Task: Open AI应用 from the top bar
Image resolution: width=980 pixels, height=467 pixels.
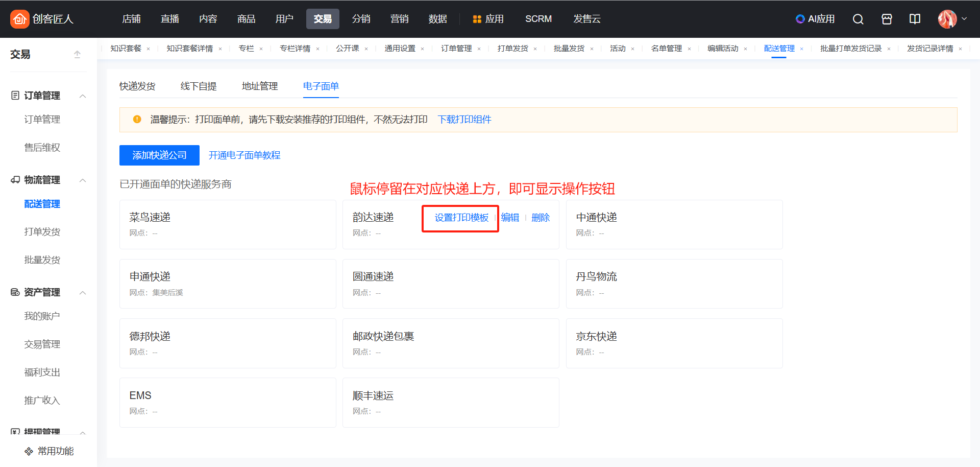Action: point(815,19)
